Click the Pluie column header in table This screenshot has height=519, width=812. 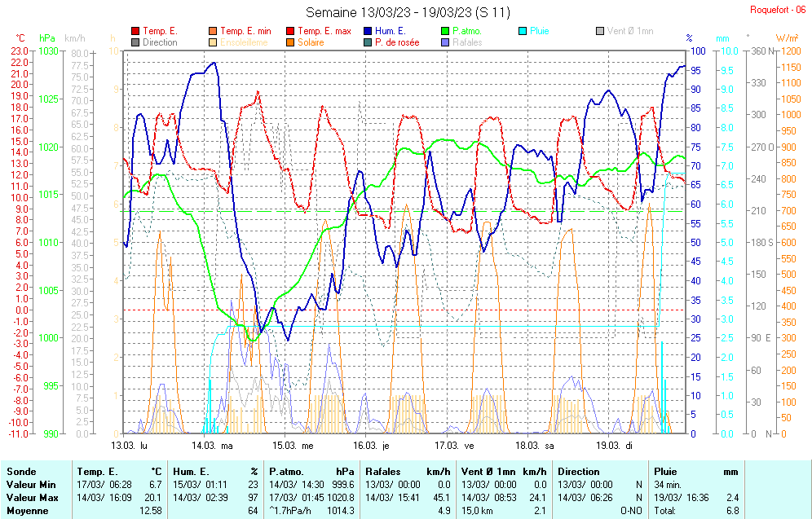(665, 472)
